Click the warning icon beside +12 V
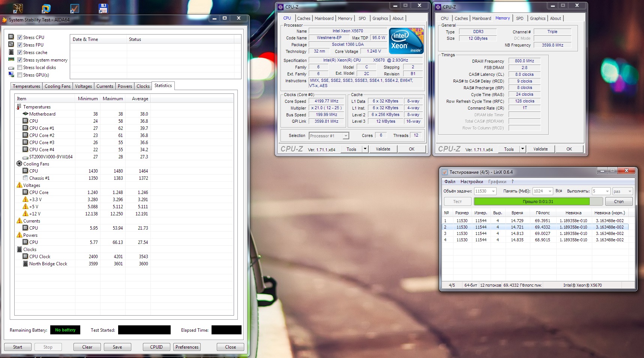The height and width of the screenshot is (358, 644). pos(26,214)
